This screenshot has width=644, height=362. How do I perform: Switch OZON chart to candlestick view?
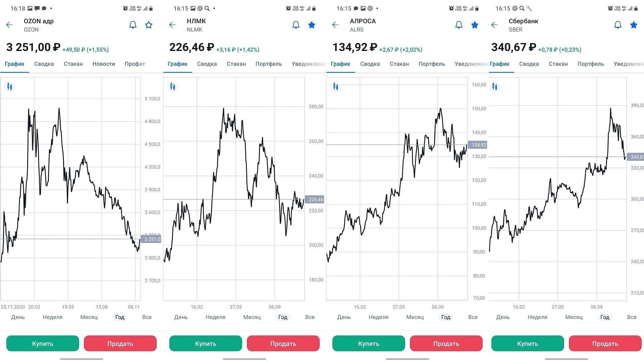pyautogui.click(x=10, y=87)
